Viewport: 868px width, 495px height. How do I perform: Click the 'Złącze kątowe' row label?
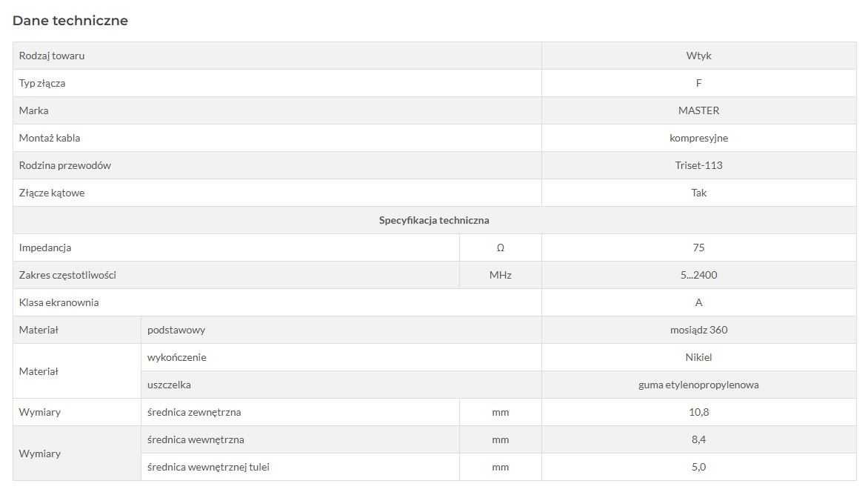pyautogui.click(x=52, y=193)
